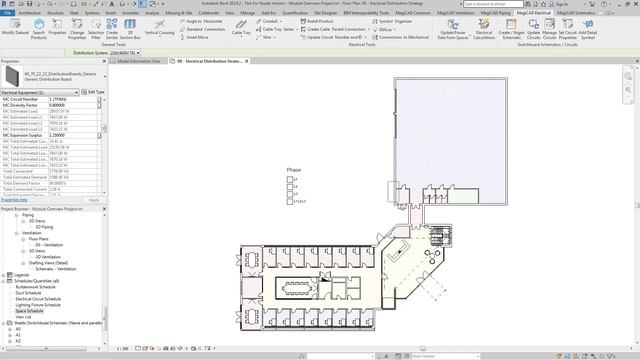The image size is (640, 360).
Task: Click the Add Detail Symbol icon
Action: (x=588, y=29)
